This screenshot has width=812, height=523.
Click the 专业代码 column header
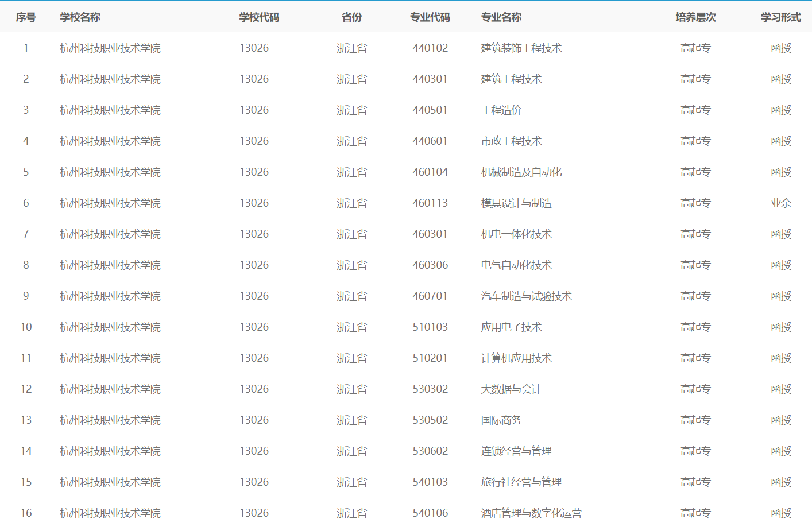tap(430, 17)
